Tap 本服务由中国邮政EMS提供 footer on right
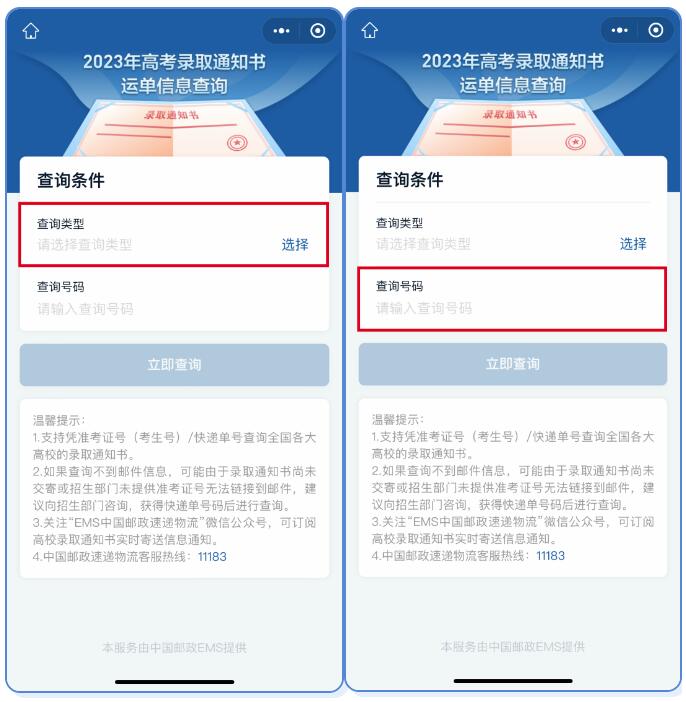Image resolution: width=686 pixels, height=702 pixels. (513, 647)
